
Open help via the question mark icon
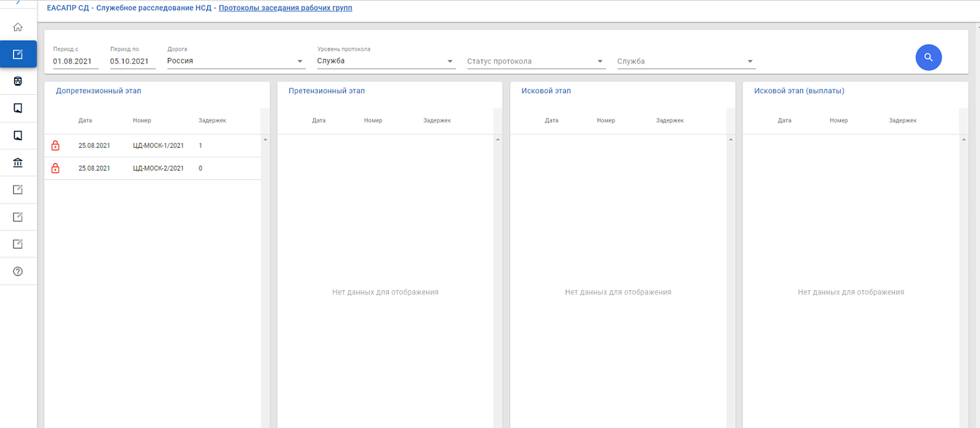click(18, 271)
